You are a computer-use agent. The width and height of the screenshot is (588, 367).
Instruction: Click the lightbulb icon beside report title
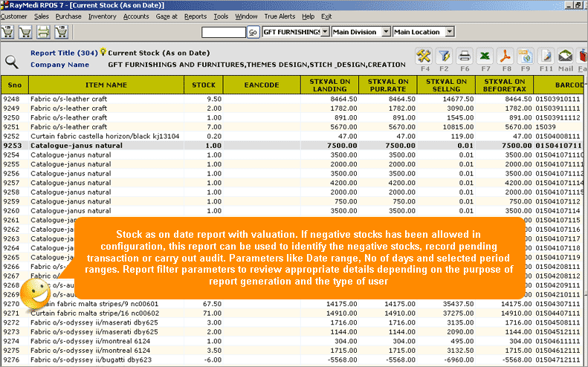point(103,53)
